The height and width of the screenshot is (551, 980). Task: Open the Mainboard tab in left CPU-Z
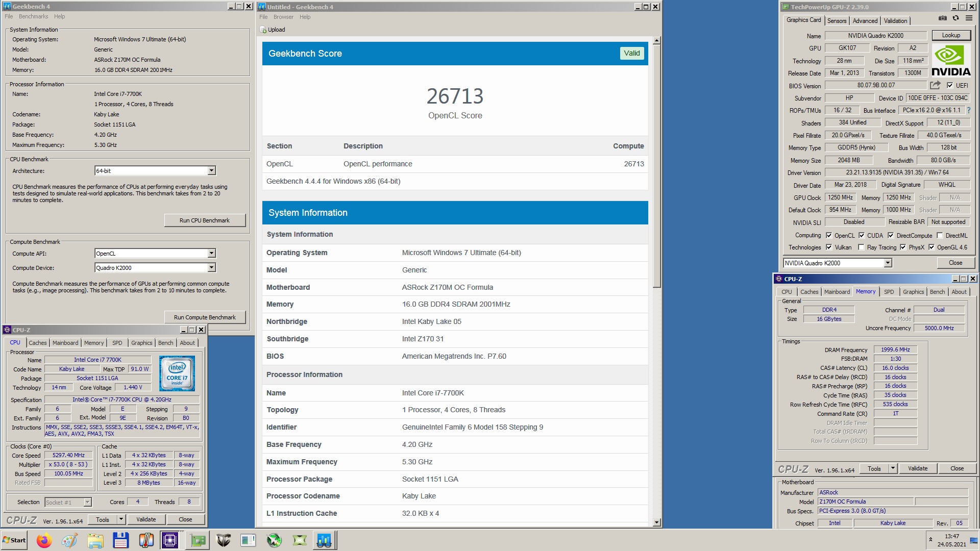tap(65, 343)
